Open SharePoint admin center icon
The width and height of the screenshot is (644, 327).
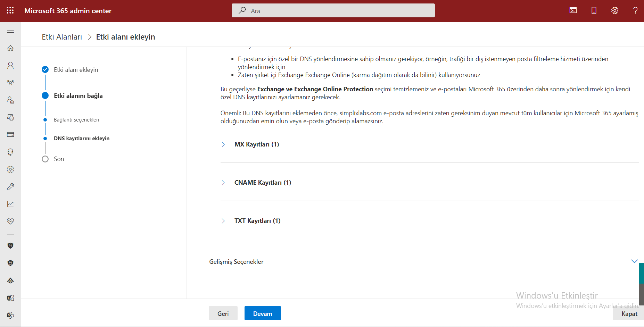tap(10, 315)
